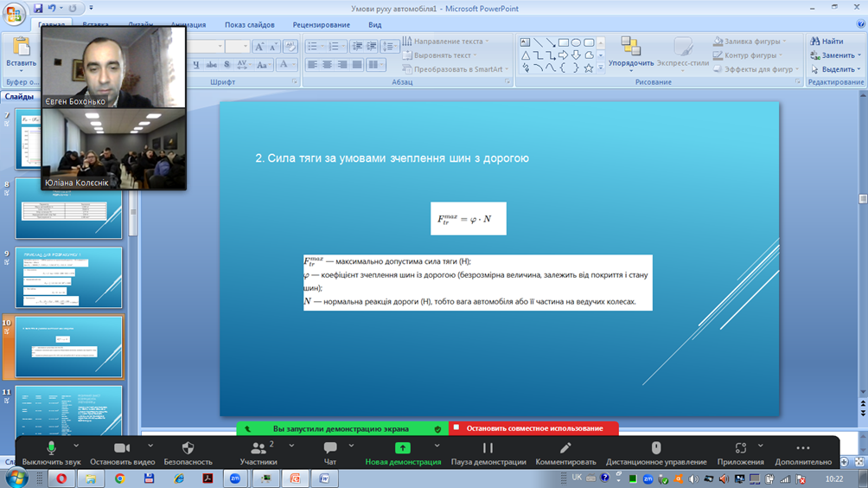Image resolution: width=868 pixels, height=488 pixels.
Task: Open the Участники participants panel
Action: pos(258,449)
